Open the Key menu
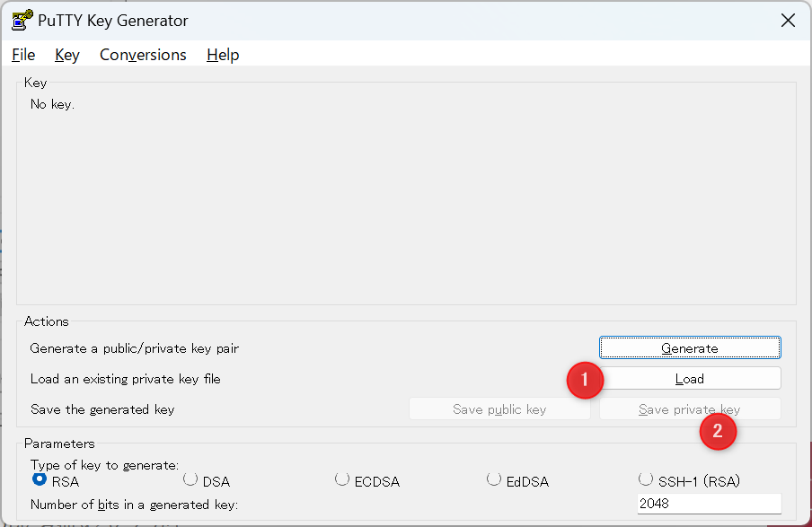Image resolution: width=812 pixels, height=527 pixels. (x=66, y=55)
